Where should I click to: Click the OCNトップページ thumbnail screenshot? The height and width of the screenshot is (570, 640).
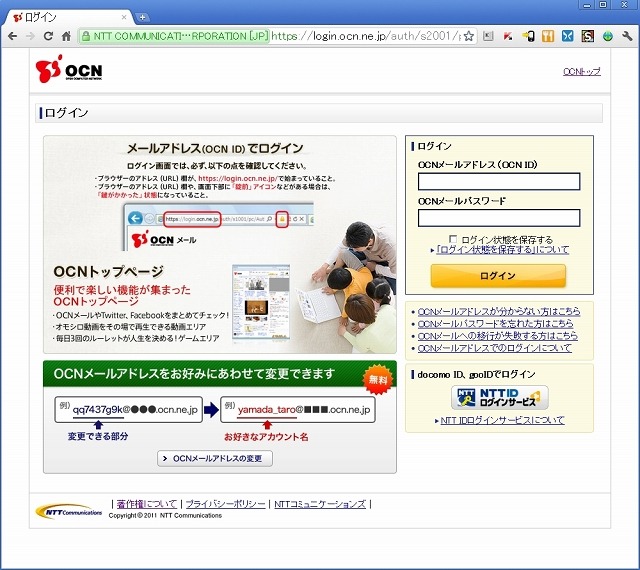tap(261, 303)
